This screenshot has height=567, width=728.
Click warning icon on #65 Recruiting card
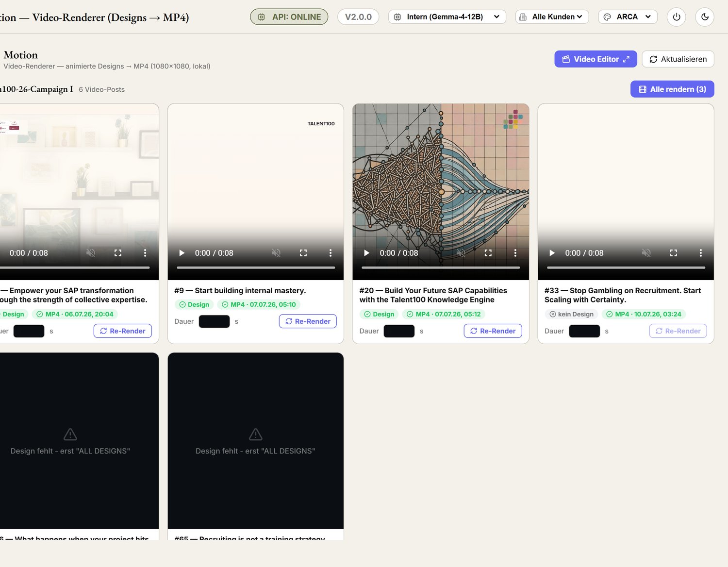point(255,434)
